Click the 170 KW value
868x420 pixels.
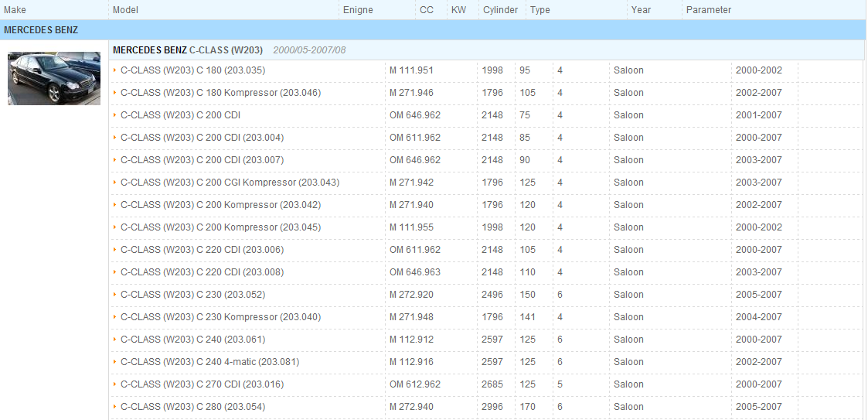click(x=528, y=407)
